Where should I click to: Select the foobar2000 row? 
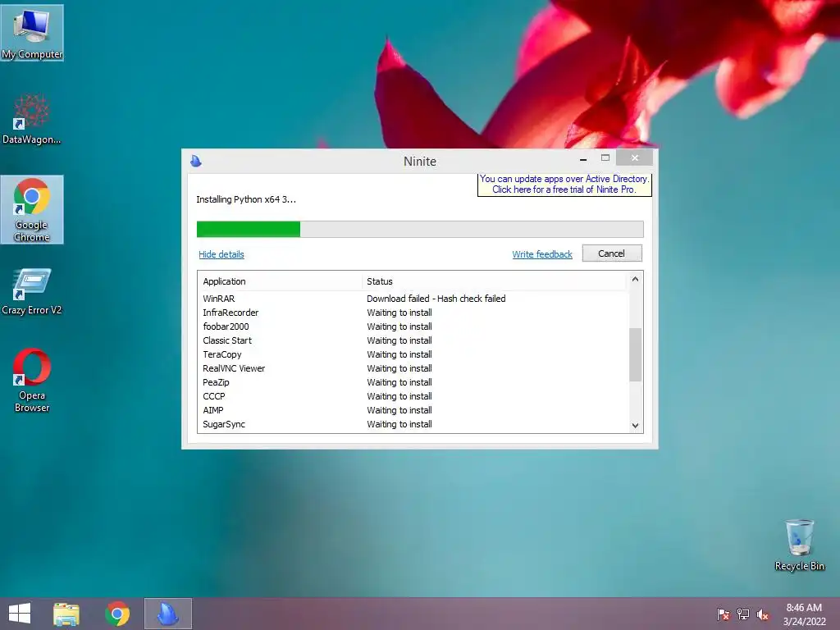pos(413,326)
